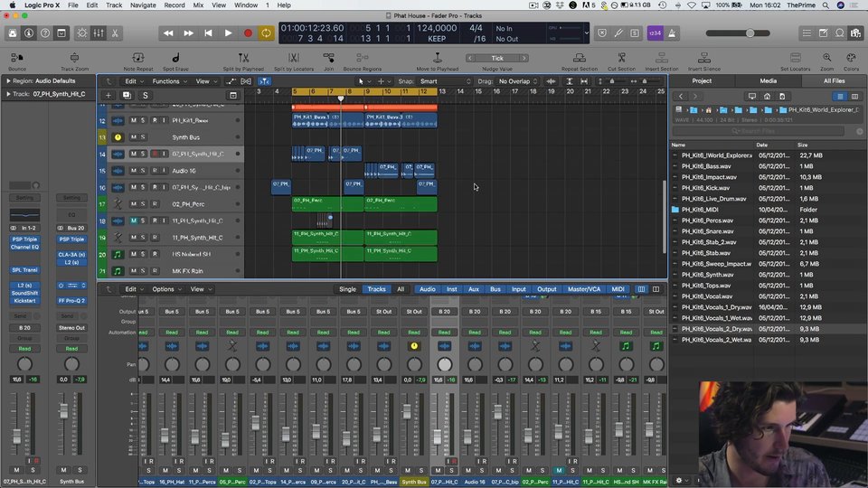The height and width of the screenshot is (488, 868).
Task: Open the Navigate menu
Action: 143,5
